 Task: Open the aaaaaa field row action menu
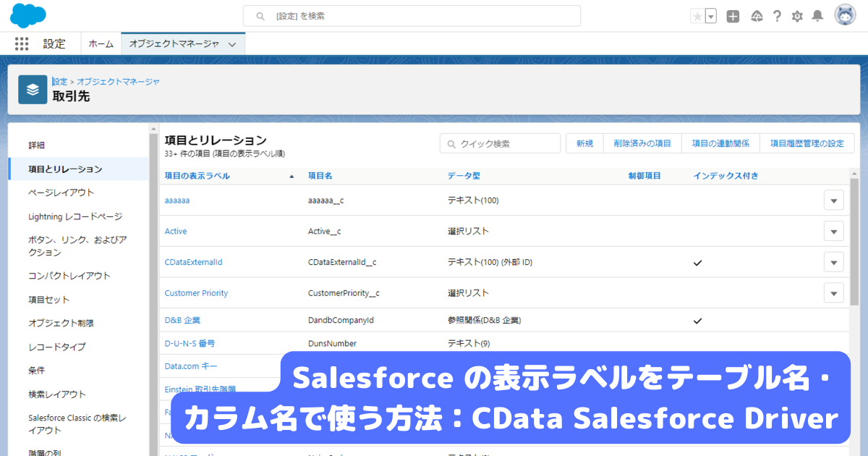(x=834, y=200)
